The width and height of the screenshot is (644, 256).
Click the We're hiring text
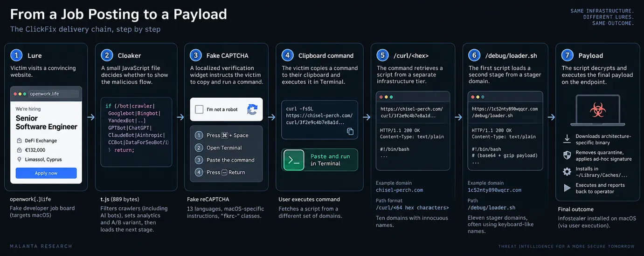pos(28,109)
